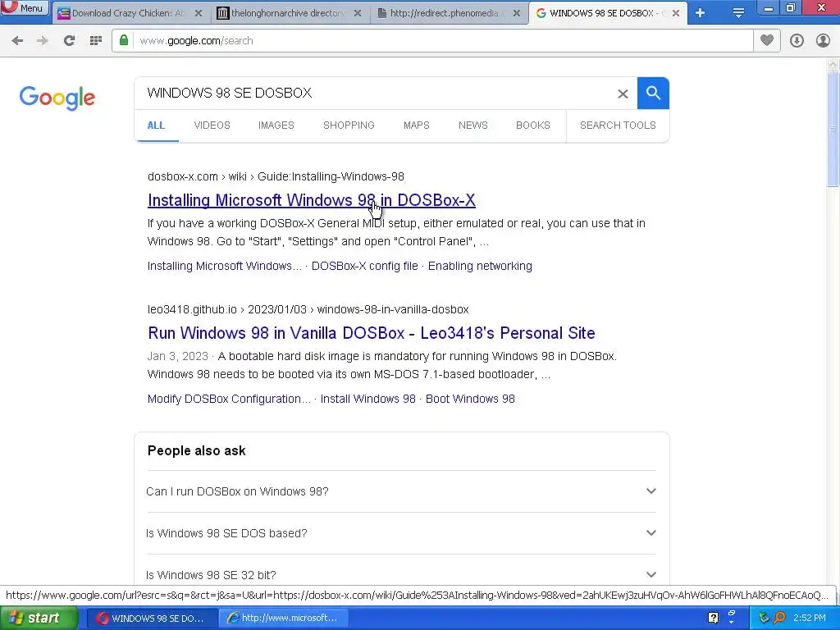Image resolution: width=840 pixels, height=630 pixels.
Task: Close the WINDOWS 98 SE DOSBOX tab
Action: (676, 13)
